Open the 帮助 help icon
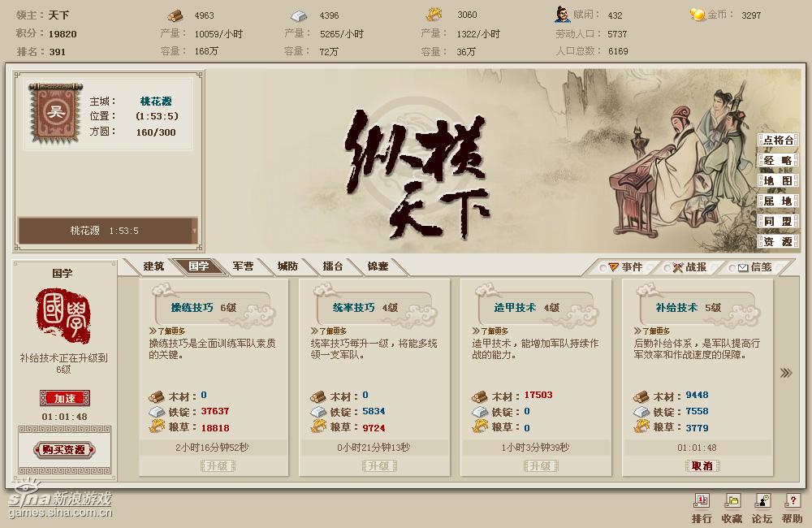Screen dimensions: 812x528 click(x=793, y=500)
